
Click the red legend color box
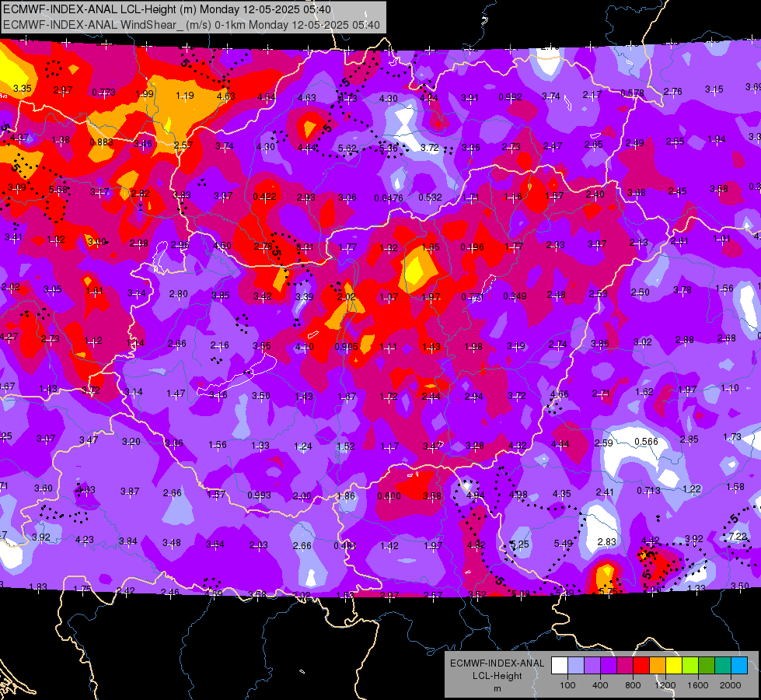click(x=641, y=665)
